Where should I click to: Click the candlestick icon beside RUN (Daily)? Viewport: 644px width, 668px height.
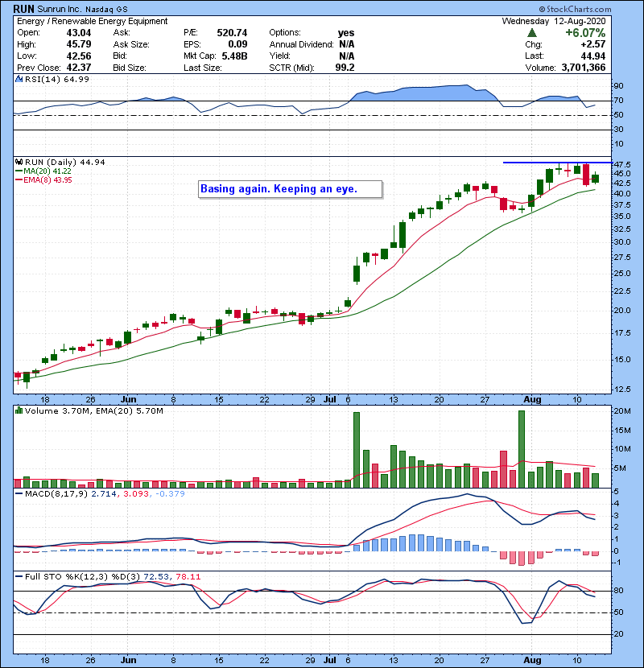[x=19, y=162]
